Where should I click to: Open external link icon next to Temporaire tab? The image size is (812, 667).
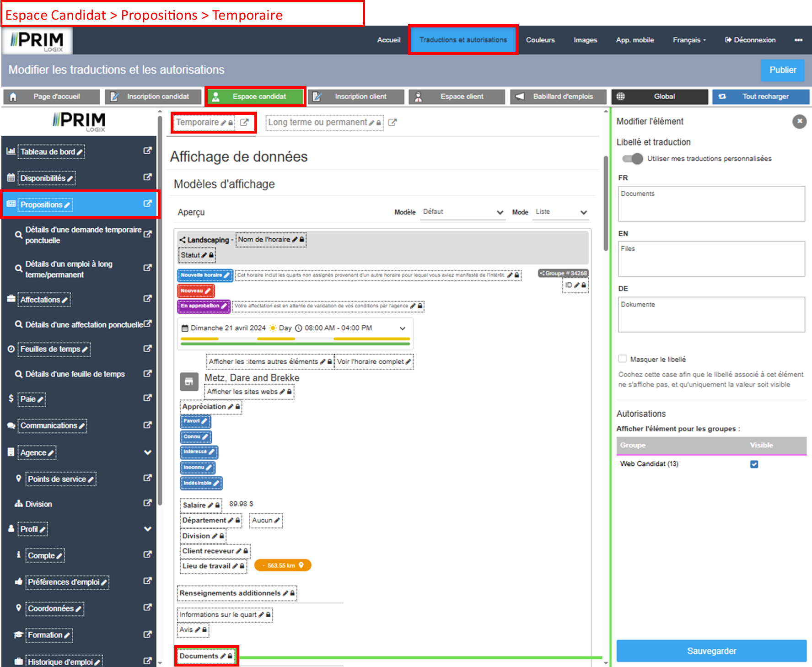[x=244, y=123]
